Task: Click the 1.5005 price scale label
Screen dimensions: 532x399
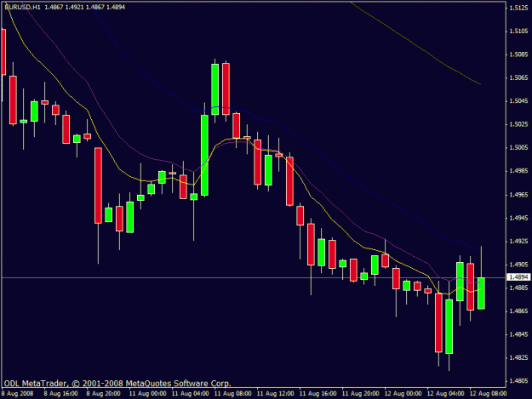Action: click(518, 147)
